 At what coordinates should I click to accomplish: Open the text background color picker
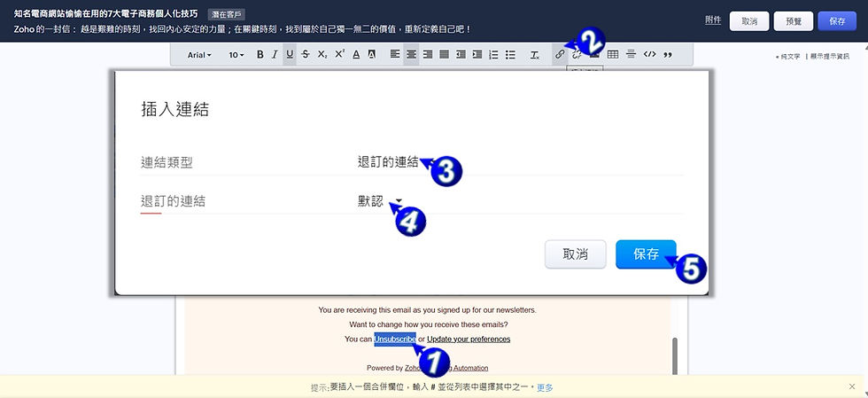[x=371, y=55]
